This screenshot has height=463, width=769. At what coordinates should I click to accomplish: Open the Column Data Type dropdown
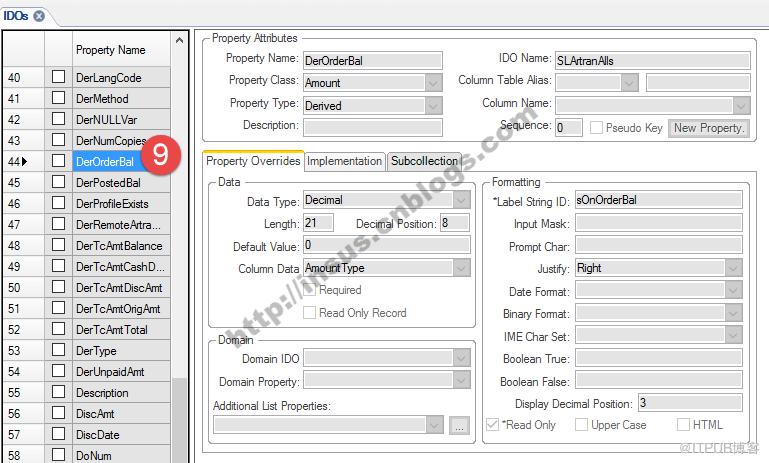461,268
